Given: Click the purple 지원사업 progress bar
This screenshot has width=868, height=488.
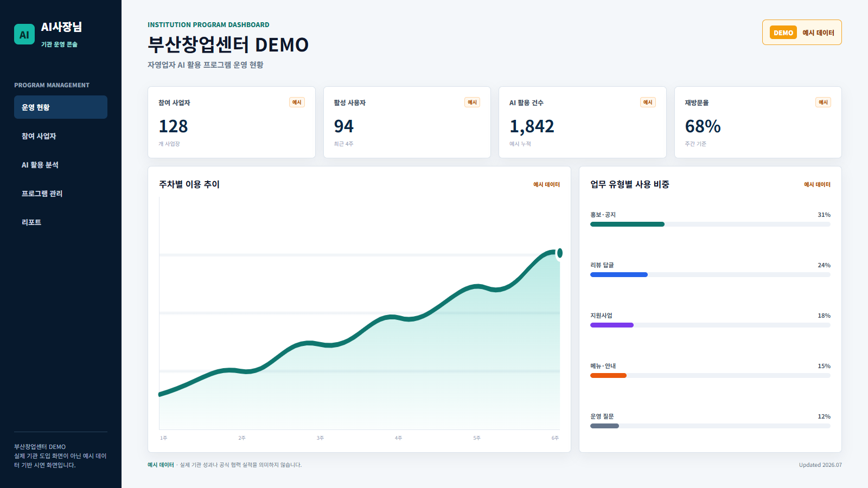Looking at the screenshot, I should (612, 325).
